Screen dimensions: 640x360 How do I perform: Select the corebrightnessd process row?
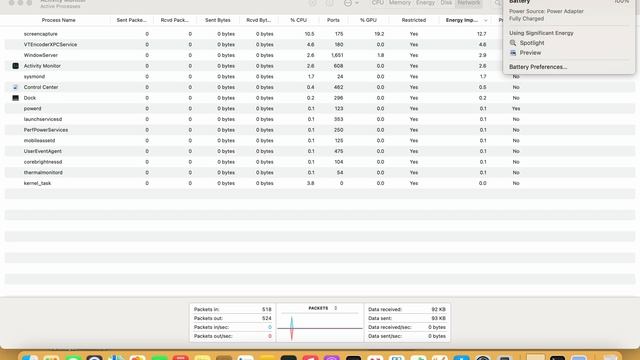320,162
